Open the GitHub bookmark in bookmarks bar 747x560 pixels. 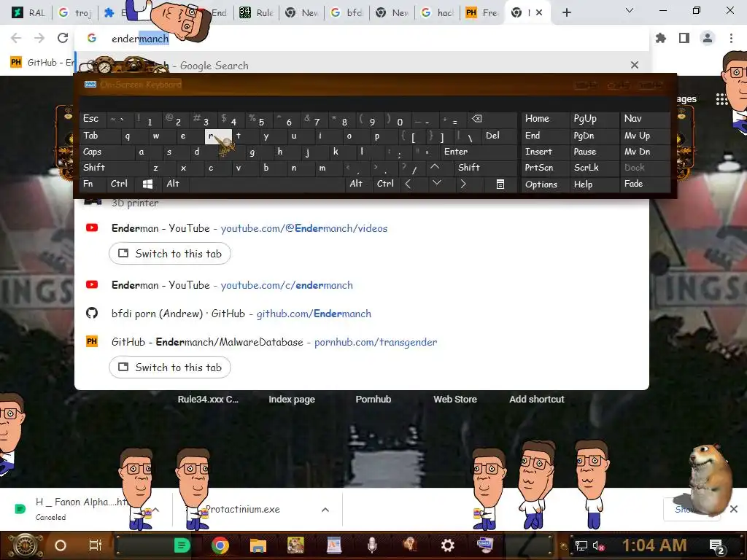pyautogui.click(x=42, y=63)
